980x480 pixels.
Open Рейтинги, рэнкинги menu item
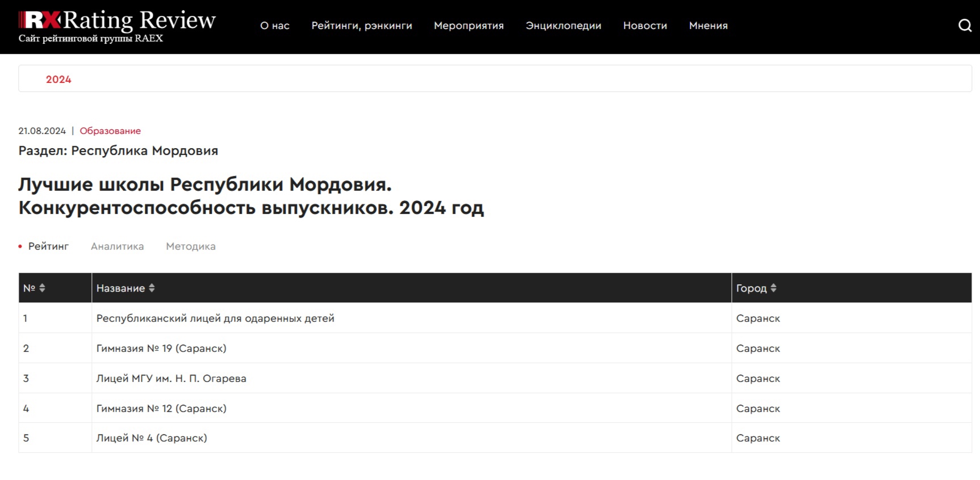pyautogui.click(x=362, y=26)
